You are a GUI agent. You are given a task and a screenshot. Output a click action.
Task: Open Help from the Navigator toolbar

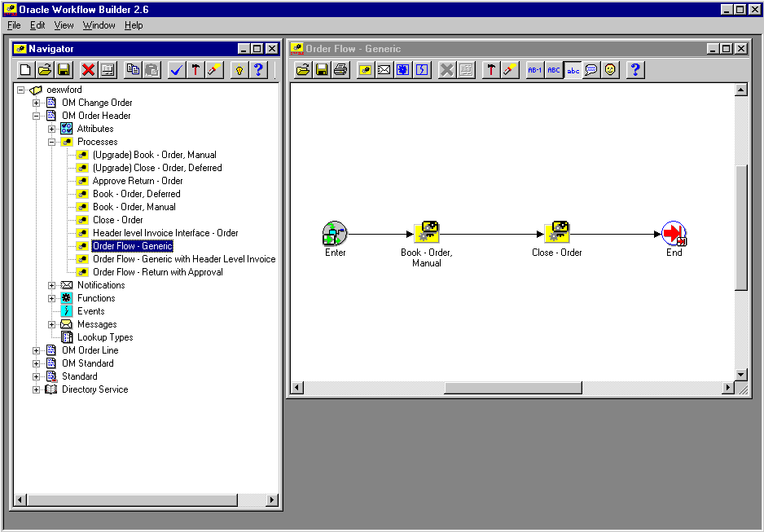(x=258, y=70)
